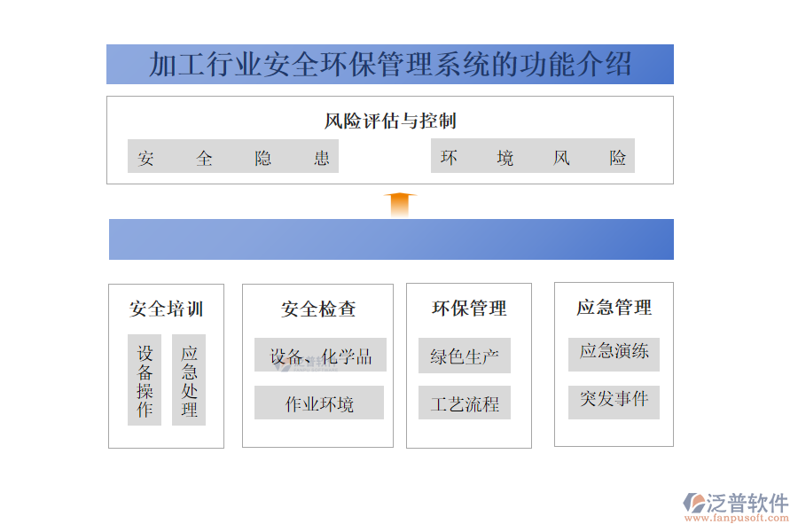
Task: Click the 设备、化学品 item
Action: (320, 356)
